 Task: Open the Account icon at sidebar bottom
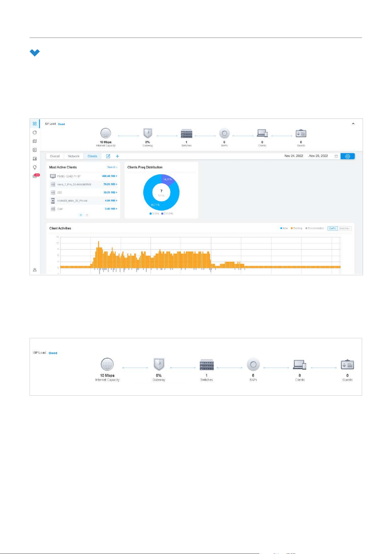pos(35,270)
